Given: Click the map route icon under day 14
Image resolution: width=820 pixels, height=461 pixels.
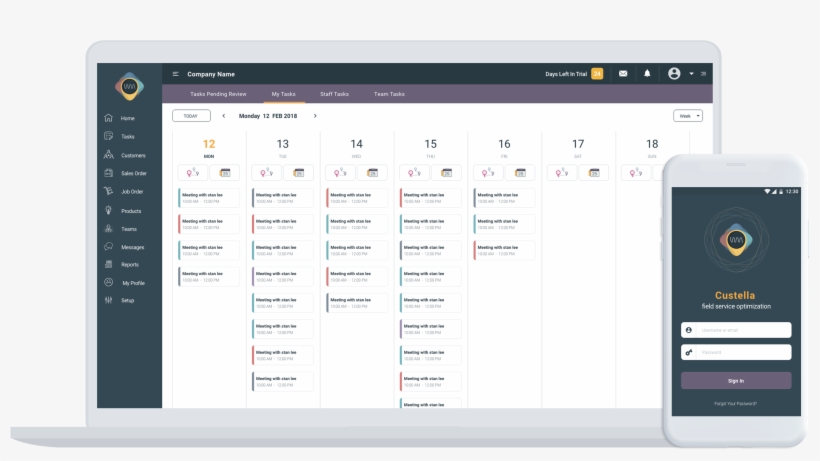Looking at the screenshot, I should click(x=340, y=172).
